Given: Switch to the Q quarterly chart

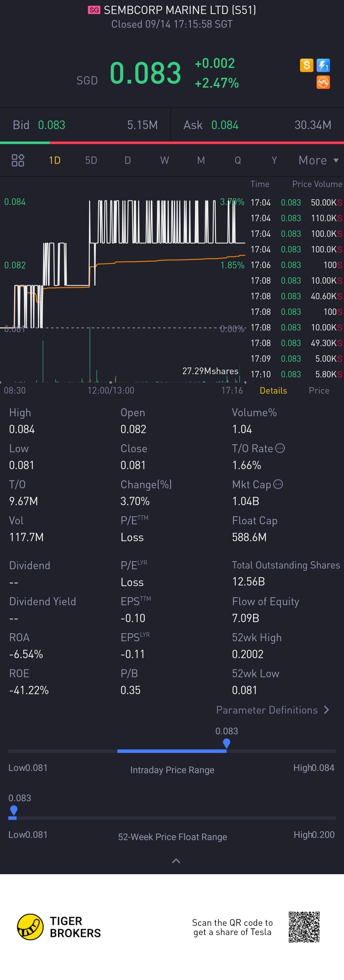Looking at the screenshot, I should (x=238, y=160).
